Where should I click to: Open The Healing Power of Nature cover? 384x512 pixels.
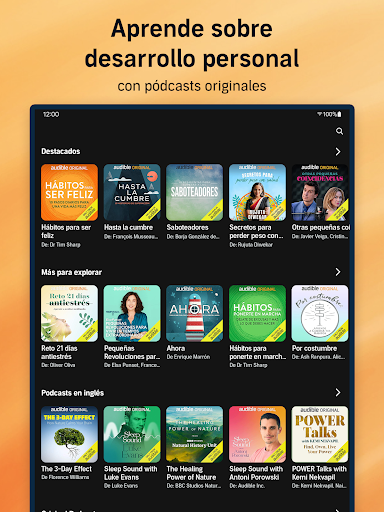195,434
